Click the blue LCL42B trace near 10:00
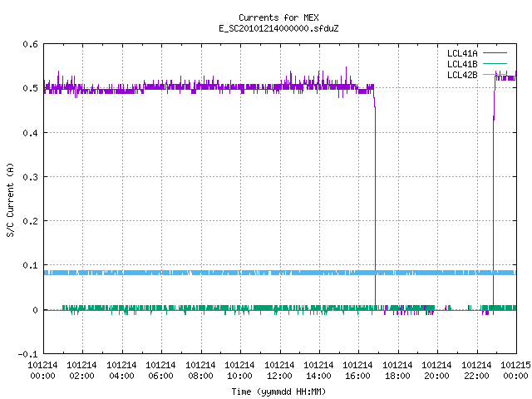 click(x=240, y=273)
